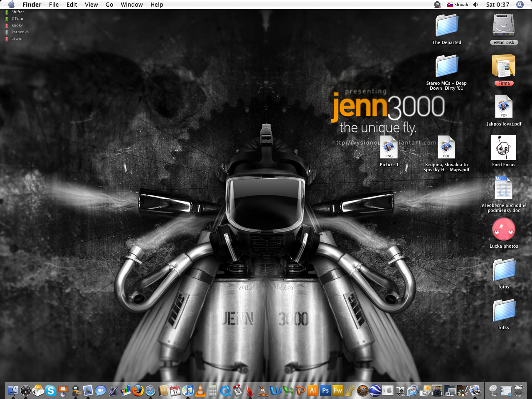This screenshot has width=532, height=399.
Task: Select the eMac Disk drive icon
Action: click(503, 26)
